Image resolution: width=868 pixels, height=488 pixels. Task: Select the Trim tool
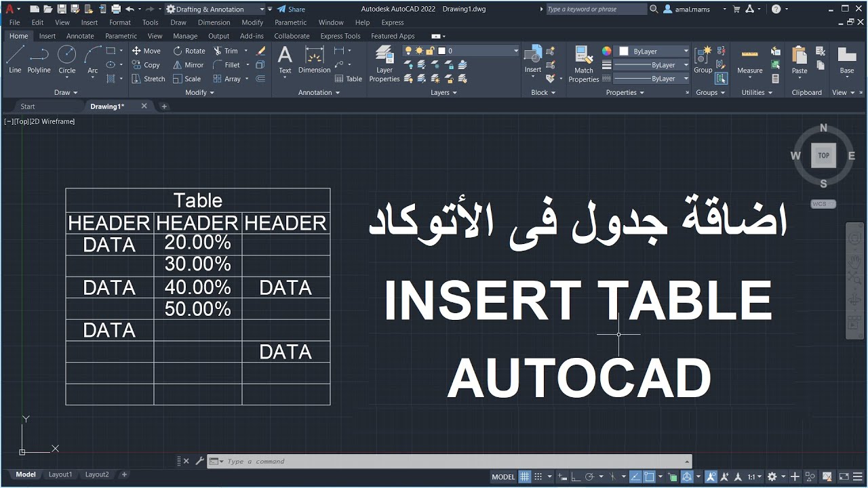[226, 51]
